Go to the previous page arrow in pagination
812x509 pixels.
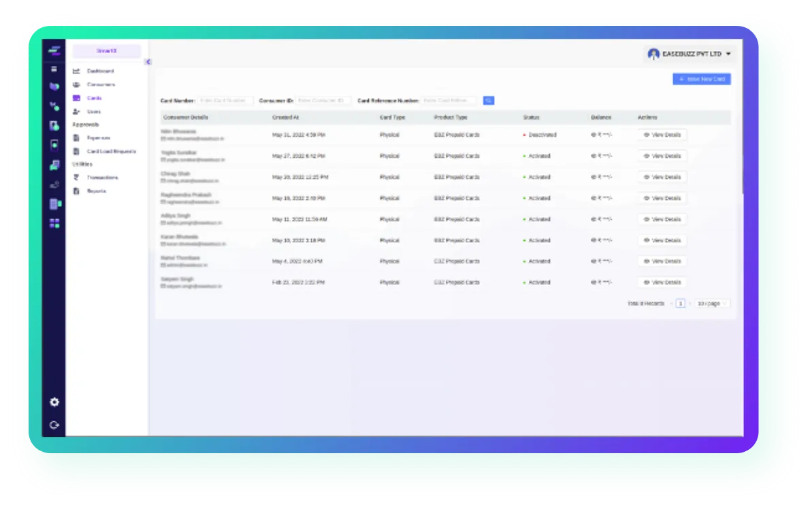pos(672,303)
